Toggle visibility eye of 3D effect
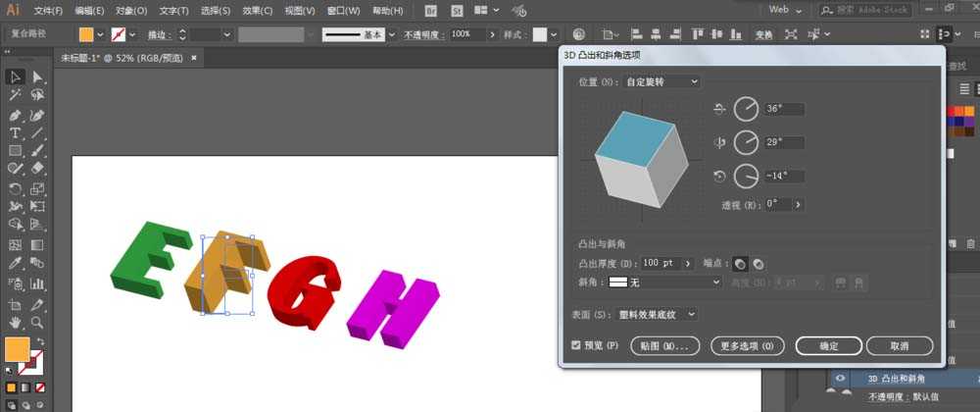Viewport: 980px width, 412px height. point(840,379)
